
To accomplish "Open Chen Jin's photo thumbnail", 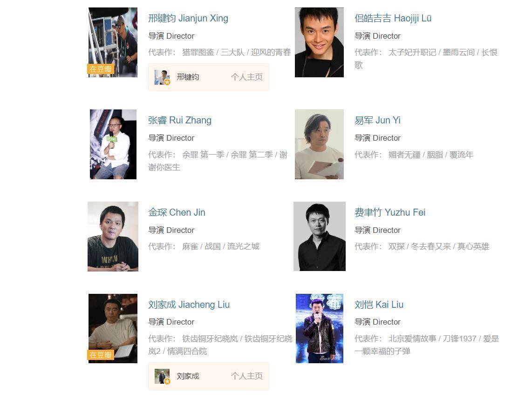I will 113,237.
